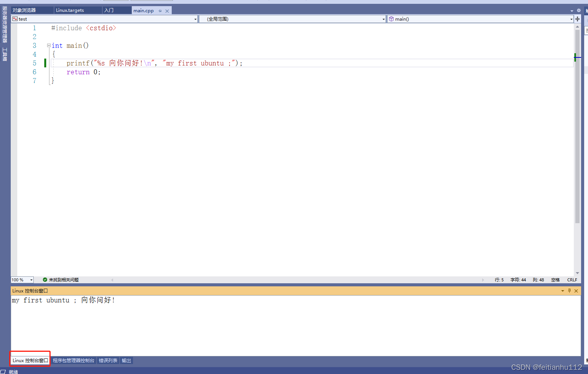
Task: Open the editor settings gear icon
Action: (x=579, y=11)
